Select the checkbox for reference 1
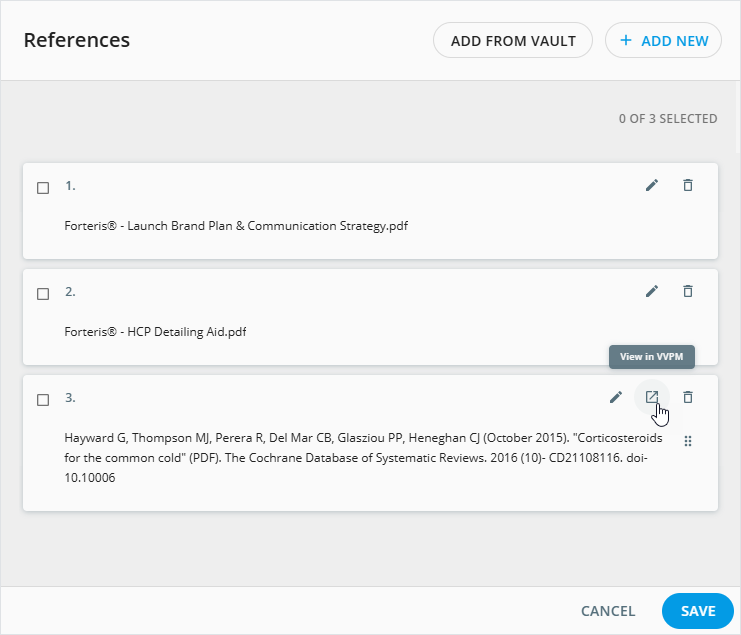This screenshot has height=635, width=741. [x=43, y=188]
